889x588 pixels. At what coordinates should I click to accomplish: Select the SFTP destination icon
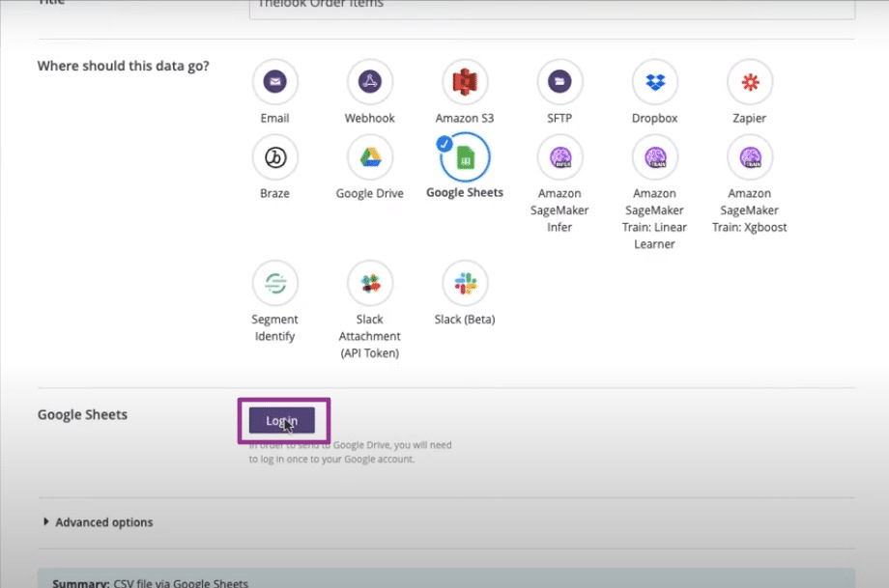(559, 81)
